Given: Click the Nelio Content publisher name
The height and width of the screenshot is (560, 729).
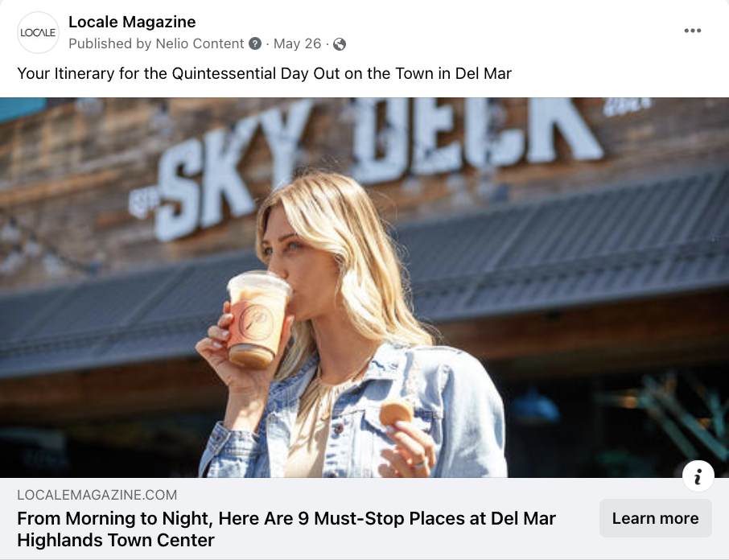Looking at the screenshot, I should point(200,43).
